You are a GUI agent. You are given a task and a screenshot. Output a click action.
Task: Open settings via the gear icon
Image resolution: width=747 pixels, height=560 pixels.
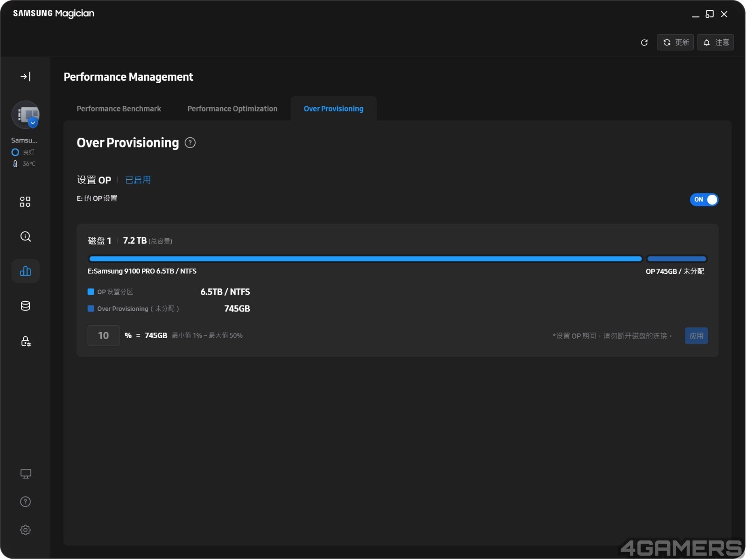pos(25,531)
